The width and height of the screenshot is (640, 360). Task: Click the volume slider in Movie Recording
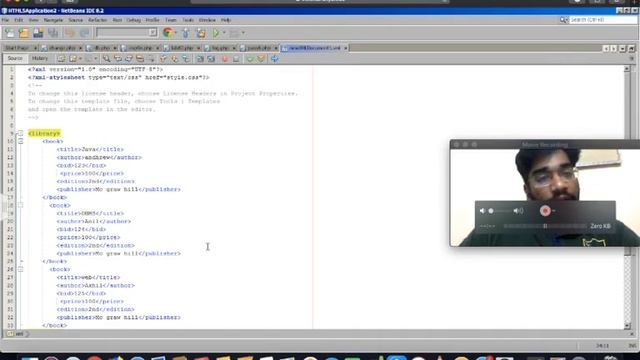click(500, 211)
